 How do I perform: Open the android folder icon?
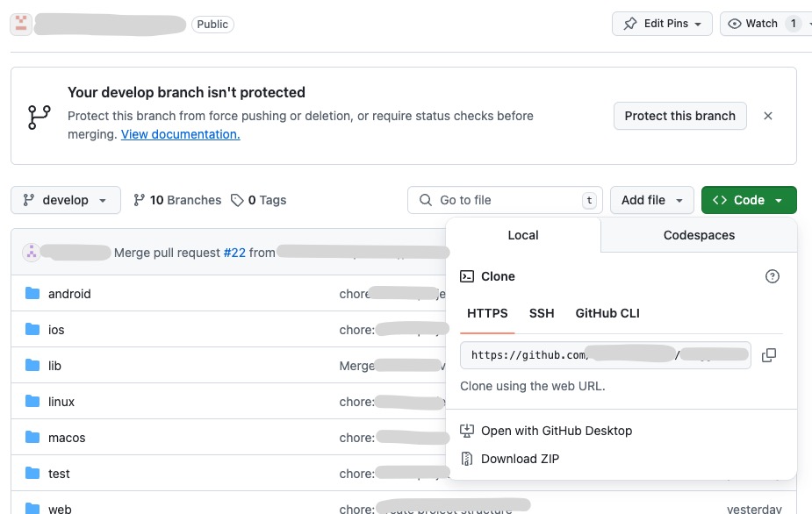(32, 294)
